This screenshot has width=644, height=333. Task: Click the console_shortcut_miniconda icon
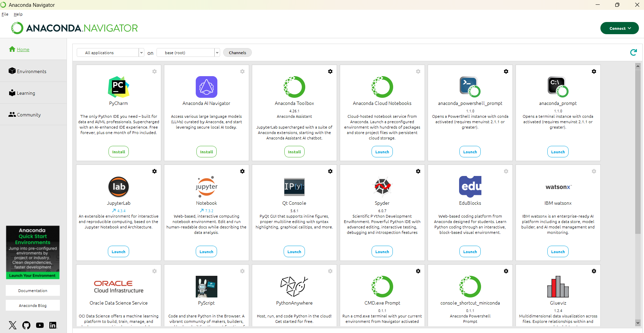(x=470, y=287)
